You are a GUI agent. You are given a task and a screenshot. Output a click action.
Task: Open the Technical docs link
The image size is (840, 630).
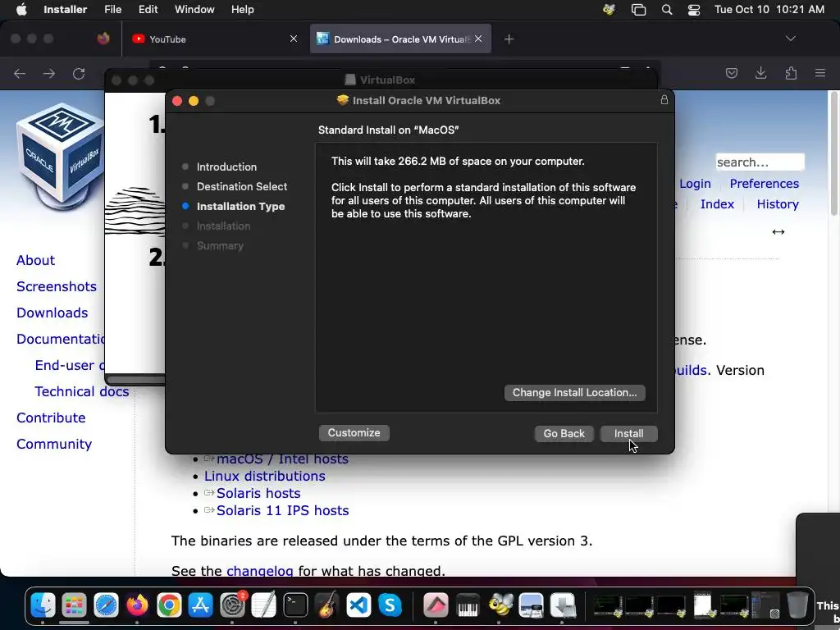81,391
